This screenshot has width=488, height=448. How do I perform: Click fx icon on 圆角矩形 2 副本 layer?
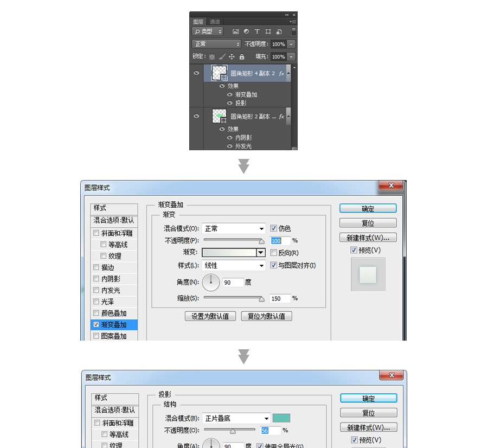click(x=281, y=116)
